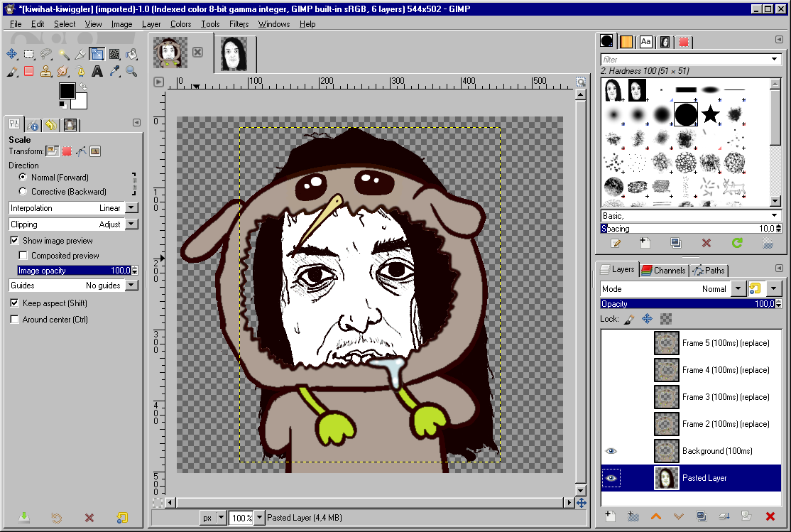Switch to the Undo History tab
Viewport: 791px width, 532px height.
(x=51, y=125)
